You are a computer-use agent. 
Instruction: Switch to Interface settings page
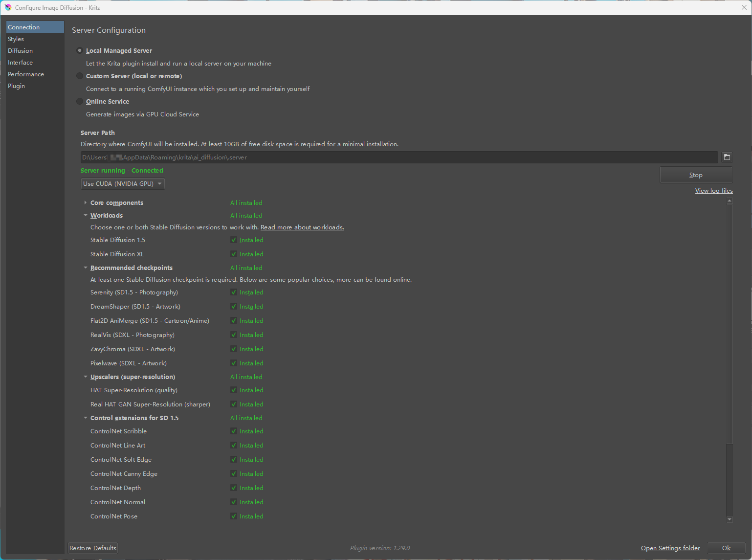pyautogui.click(x=35, y=62)
